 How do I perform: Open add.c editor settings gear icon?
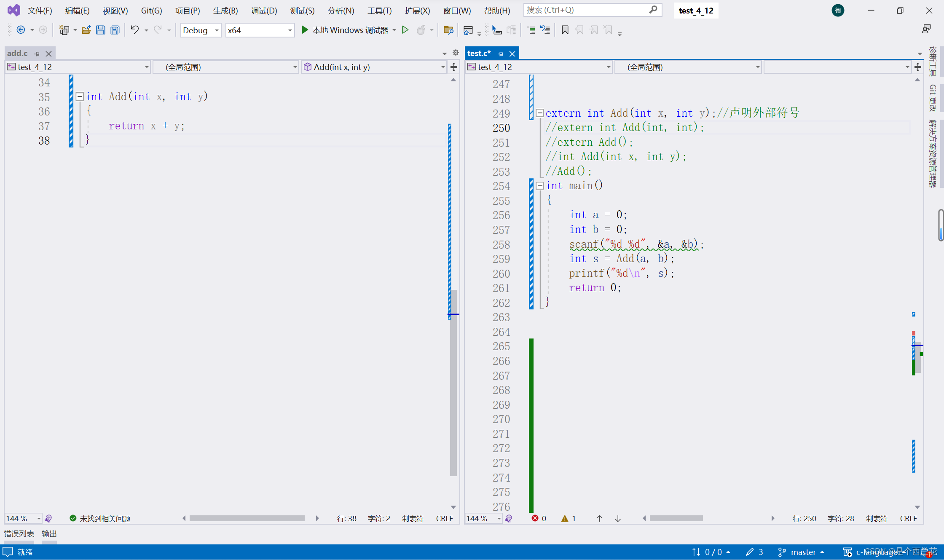click(456, 53)
